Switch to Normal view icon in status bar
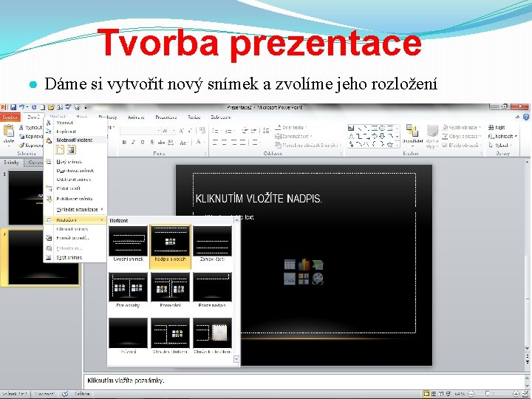 (426, 394)
